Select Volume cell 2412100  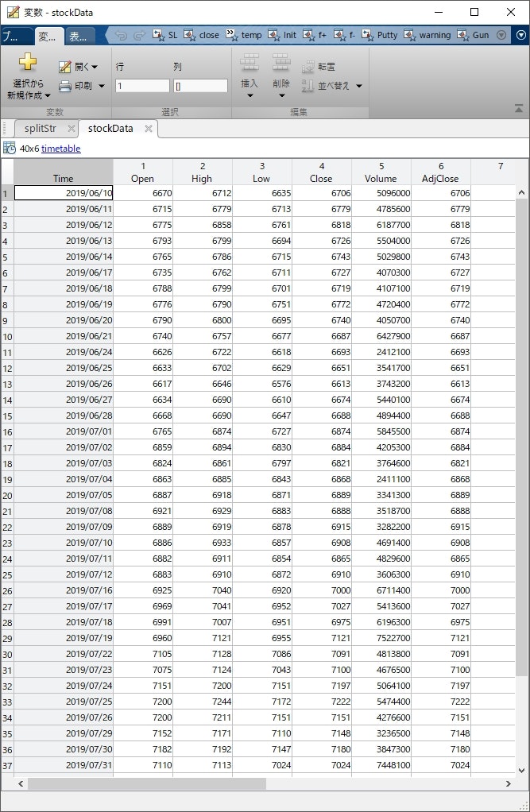click(381, 352)
